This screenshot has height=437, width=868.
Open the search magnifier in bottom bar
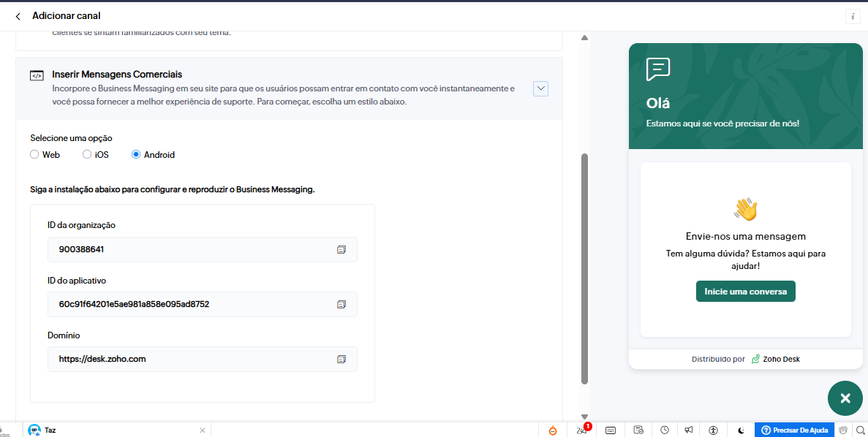(x=861, y=430)
